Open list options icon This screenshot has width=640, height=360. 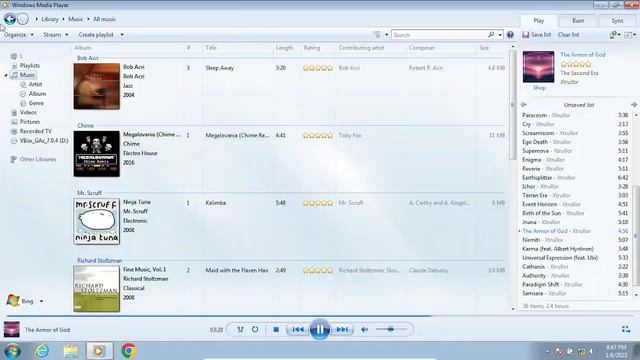(x=631, y=35)
